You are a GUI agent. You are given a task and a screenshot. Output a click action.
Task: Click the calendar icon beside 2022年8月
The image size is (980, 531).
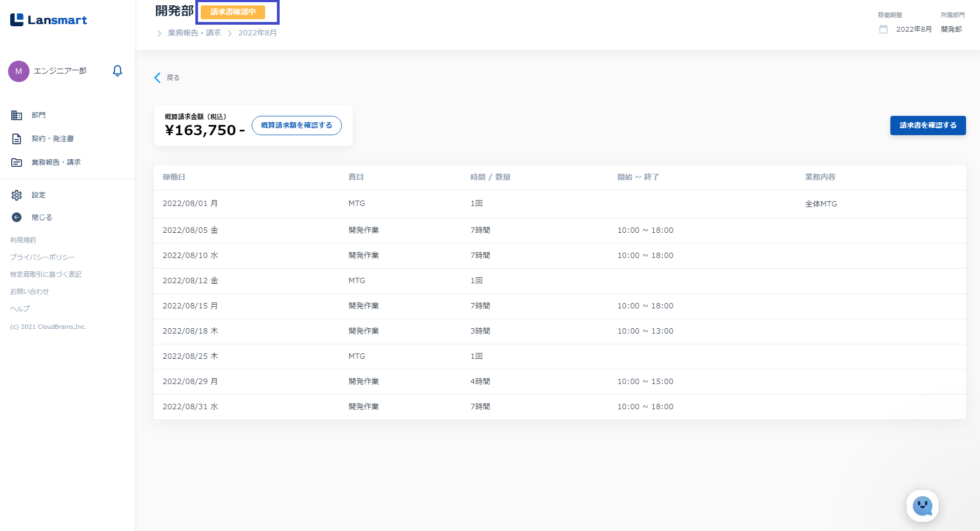coord(883,29)
